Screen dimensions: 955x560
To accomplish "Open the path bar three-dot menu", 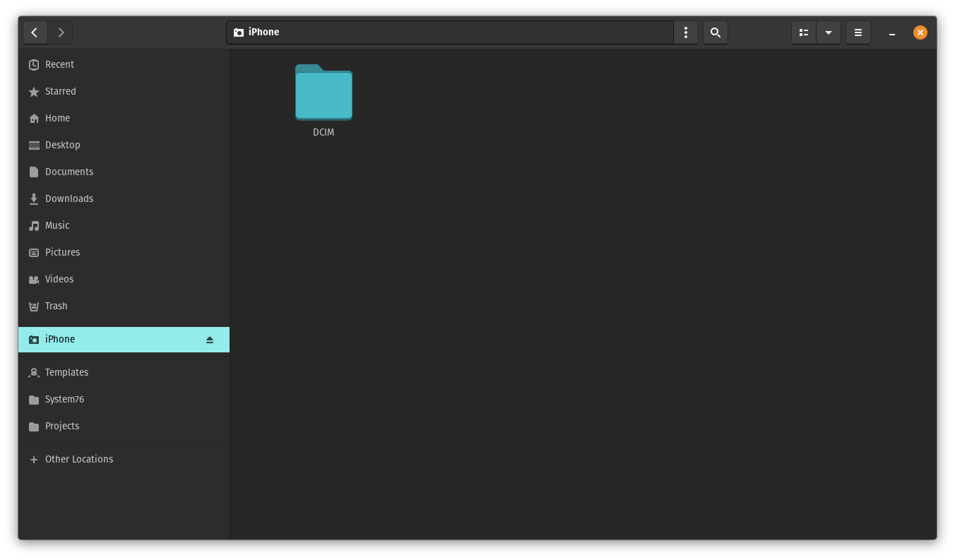I will click(x=685, y=32).
